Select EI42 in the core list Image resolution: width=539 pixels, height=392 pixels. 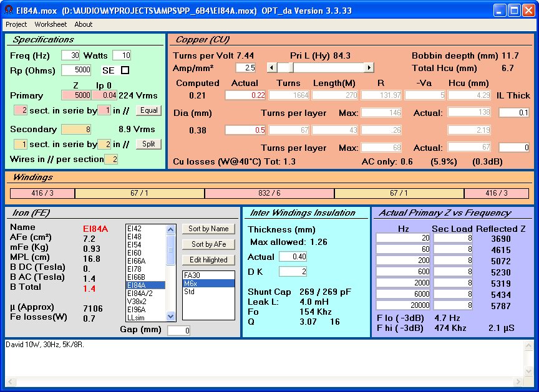(x=146, y=229)
